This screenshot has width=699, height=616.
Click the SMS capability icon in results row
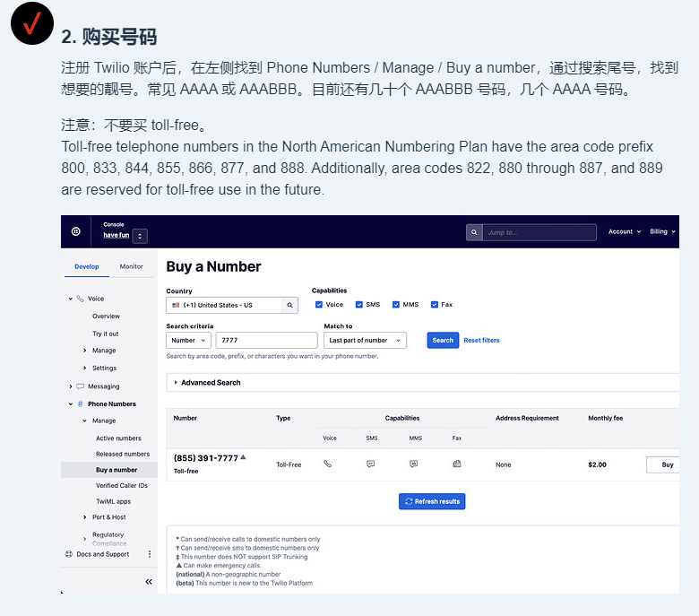click(x=370, y=464)
